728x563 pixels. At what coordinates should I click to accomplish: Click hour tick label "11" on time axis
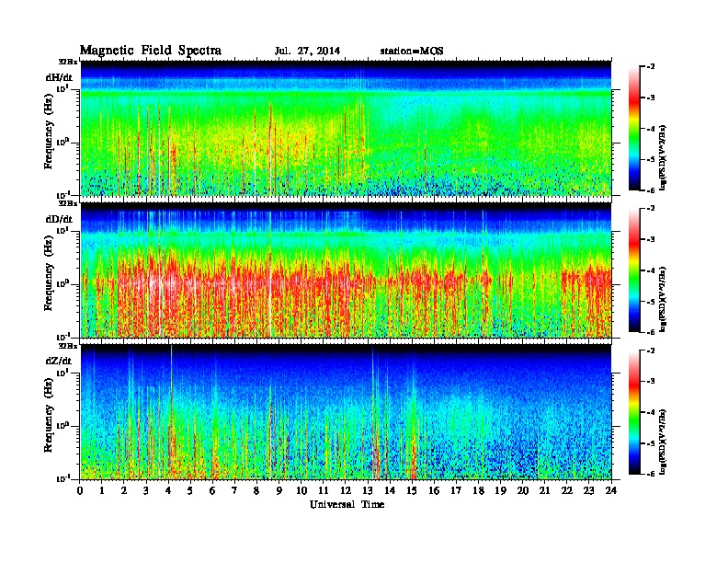pos(324,490)
